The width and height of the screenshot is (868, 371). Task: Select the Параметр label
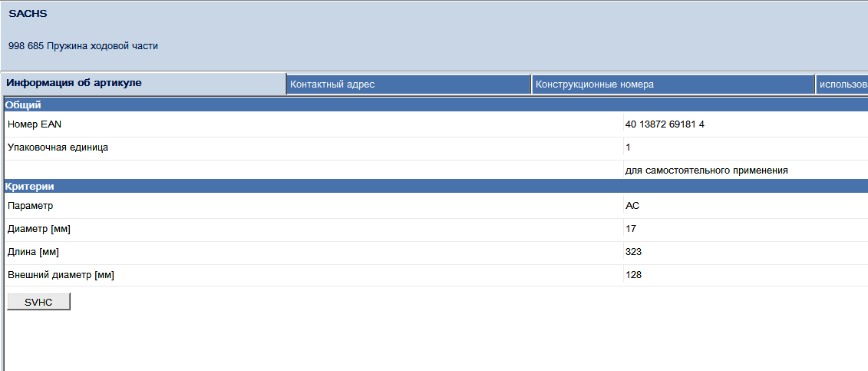[31, 206]
